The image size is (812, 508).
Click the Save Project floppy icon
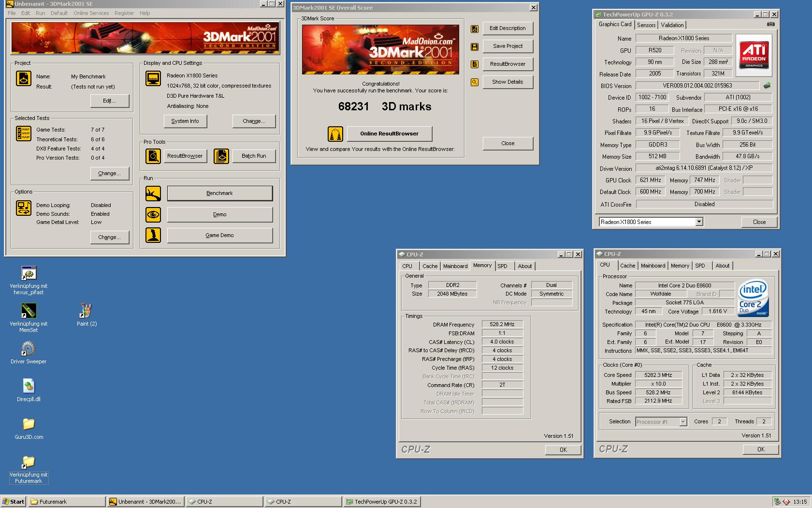tap(475, 46)
